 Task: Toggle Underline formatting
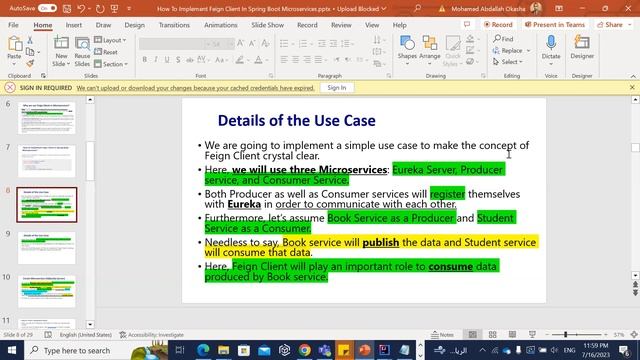167,60
